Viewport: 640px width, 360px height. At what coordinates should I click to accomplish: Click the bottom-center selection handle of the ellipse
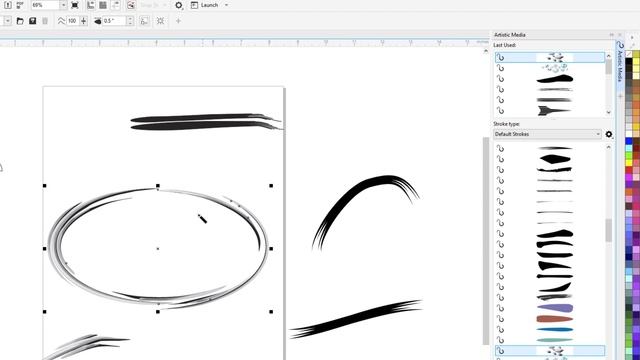[x=158, y=311]
